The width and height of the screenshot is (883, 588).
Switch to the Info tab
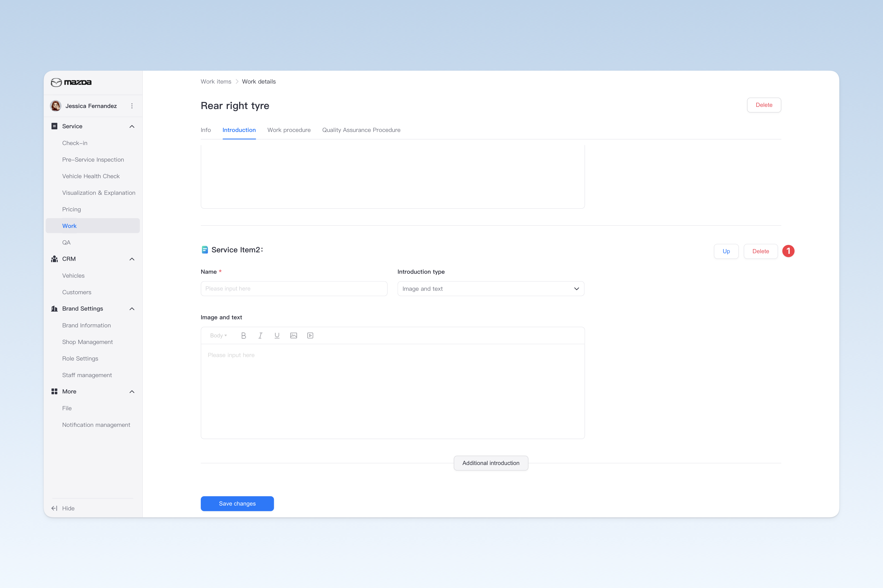click(206, 130)
